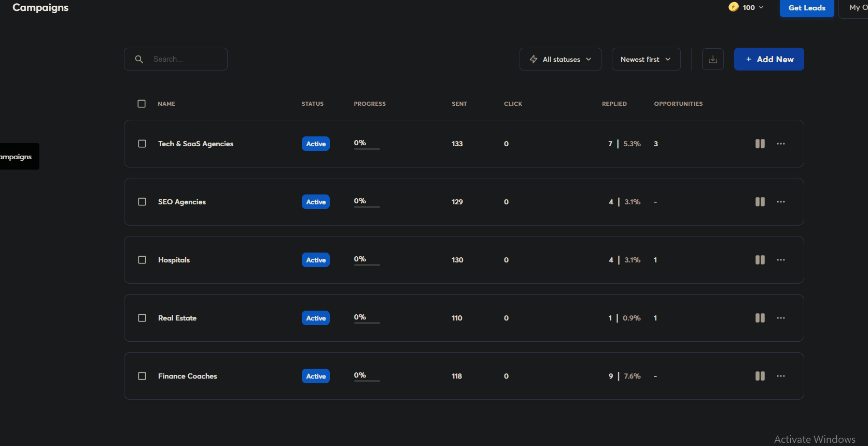
Task: Open the Real Estate campaign
Action: tap(177, 318)
